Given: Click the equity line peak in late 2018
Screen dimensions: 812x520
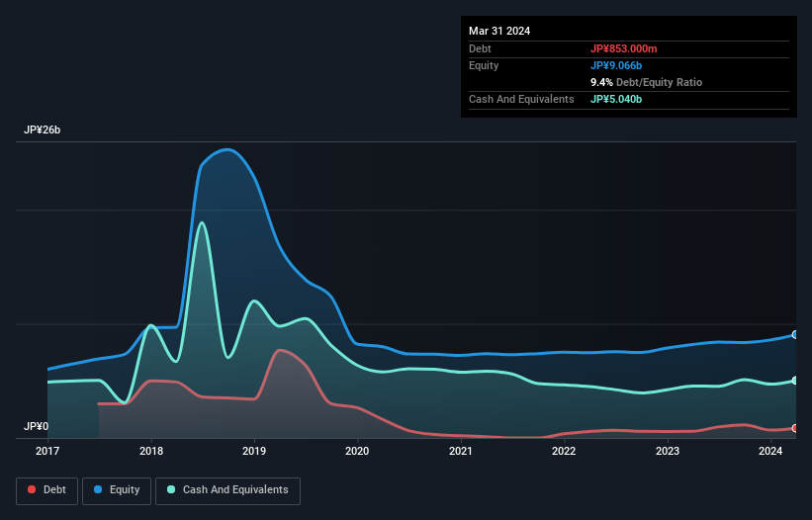Looking at the screenshot, I should tap(227, 149).
